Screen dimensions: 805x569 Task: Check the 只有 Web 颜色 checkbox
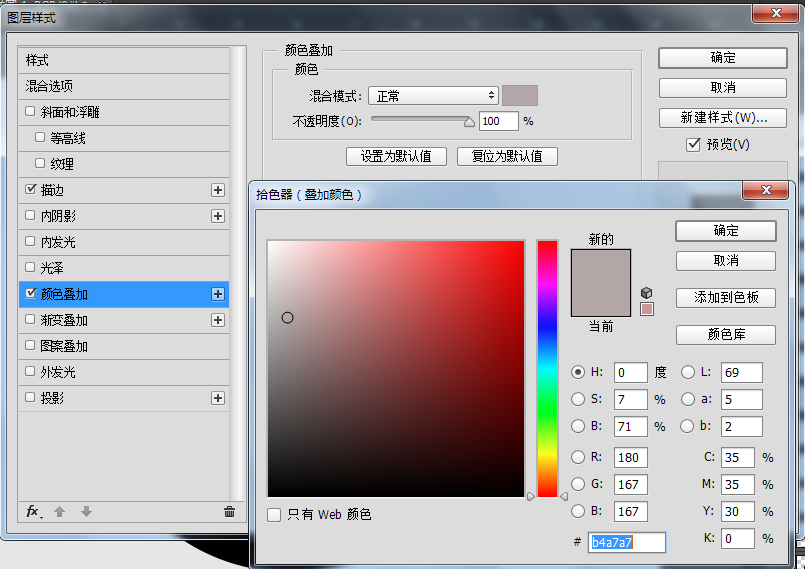pyautogui.click(x=274, y=515)
